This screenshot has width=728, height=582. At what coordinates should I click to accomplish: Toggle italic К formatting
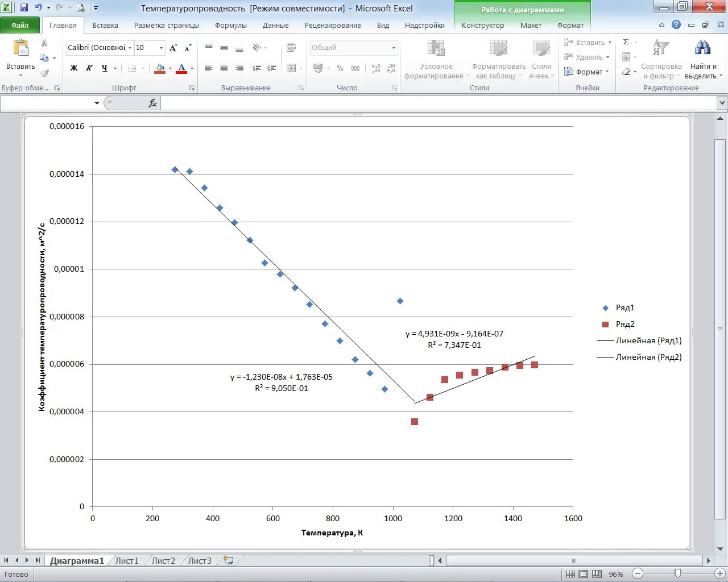pyautogui.click(x=89, y=68)
